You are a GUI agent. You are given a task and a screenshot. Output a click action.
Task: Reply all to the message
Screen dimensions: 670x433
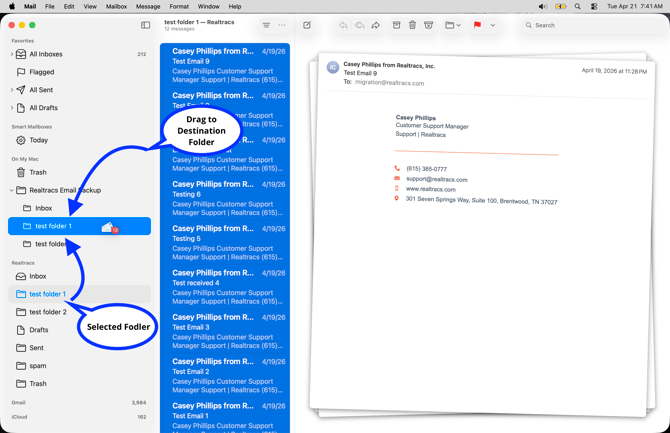[x=359, y=25]
